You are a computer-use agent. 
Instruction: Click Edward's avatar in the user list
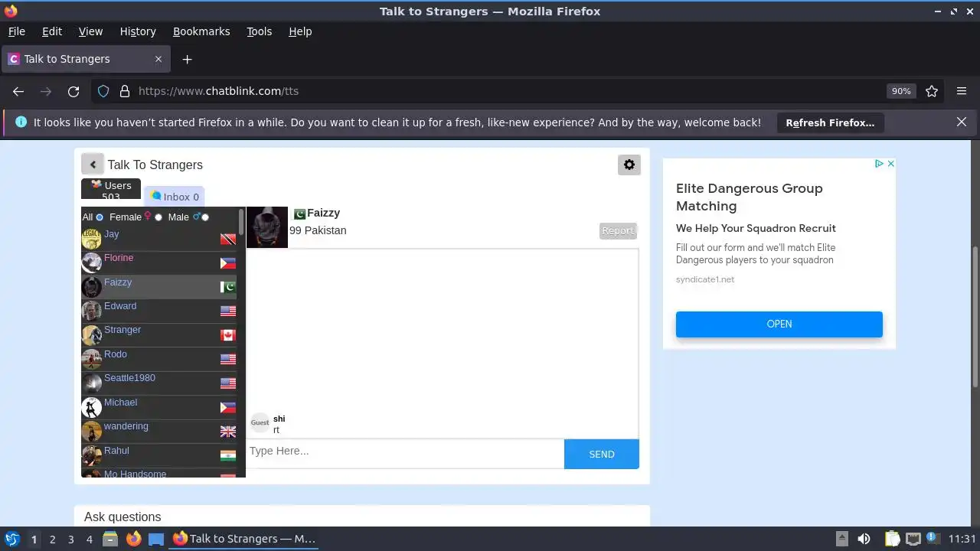coord(92,311)
